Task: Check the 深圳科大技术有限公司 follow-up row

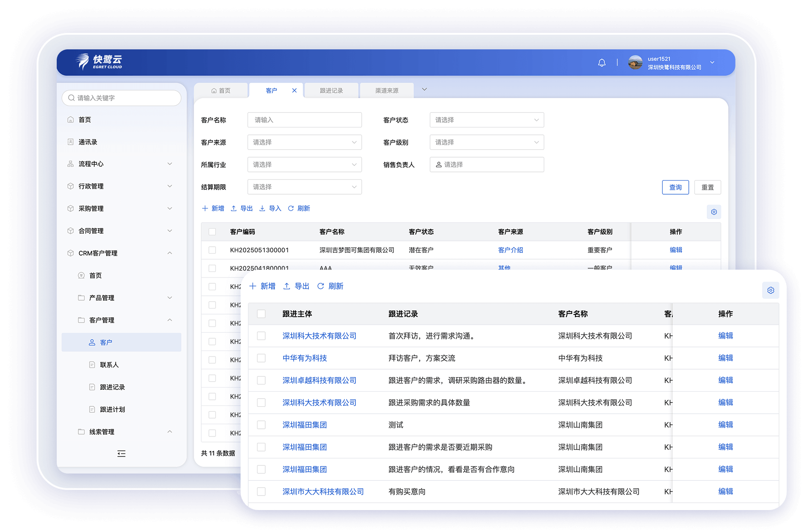Action: point(261,335)
